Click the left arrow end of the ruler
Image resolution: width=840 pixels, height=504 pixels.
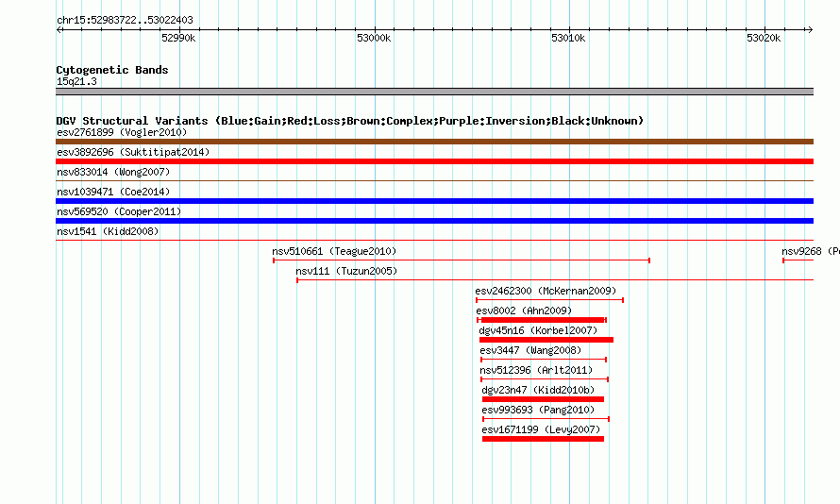point(59,29)
